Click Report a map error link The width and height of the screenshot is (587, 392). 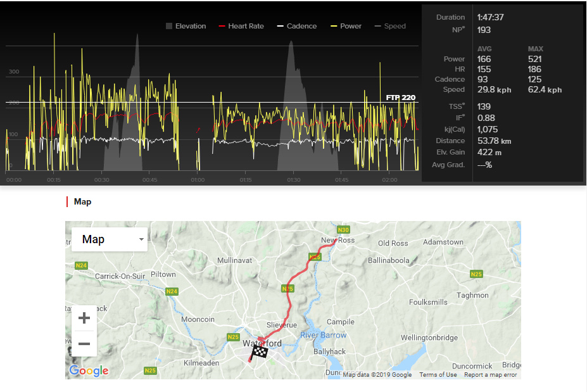pos(490,375)
